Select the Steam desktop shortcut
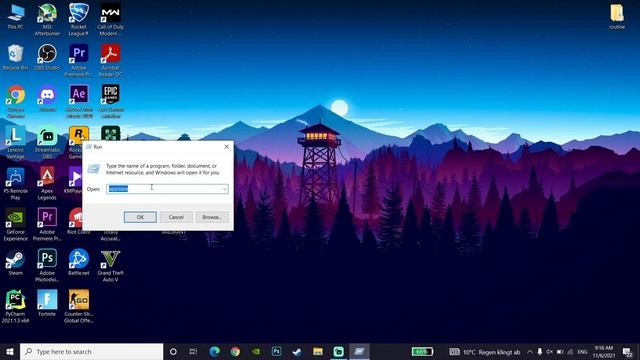 point(16,262)
